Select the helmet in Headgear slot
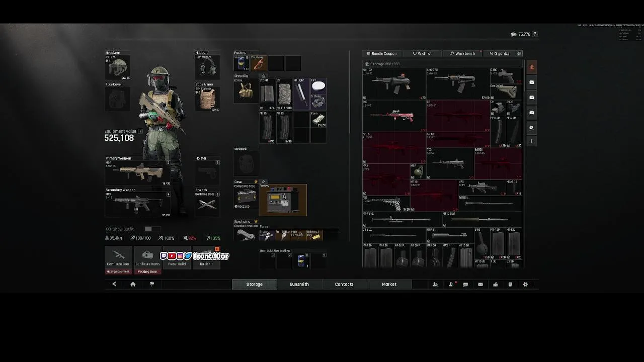Screen dimensions: 644x362 (118, 68)
